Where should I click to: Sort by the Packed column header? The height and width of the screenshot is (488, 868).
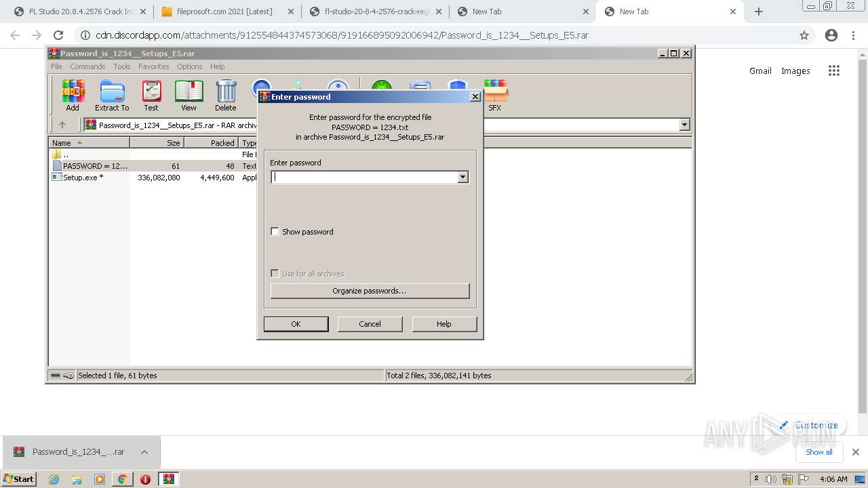[211, 142]
